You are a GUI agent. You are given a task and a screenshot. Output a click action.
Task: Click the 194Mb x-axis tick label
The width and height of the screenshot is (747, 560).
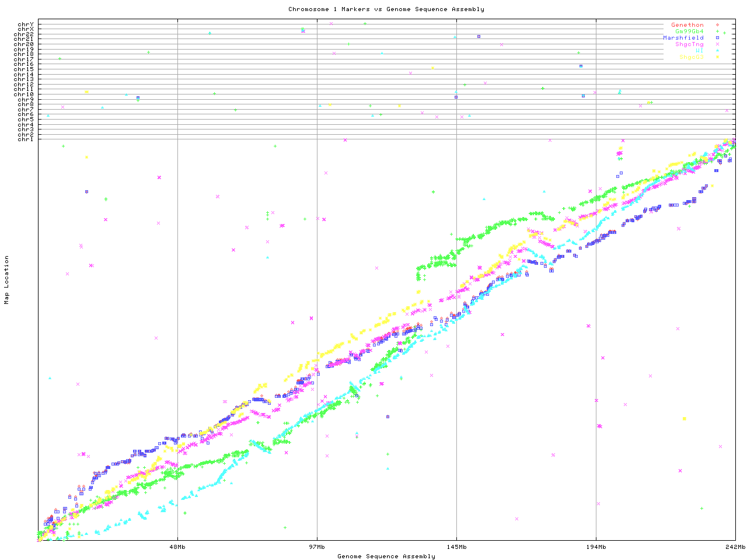pyautogui.click(x=596, y=547)
